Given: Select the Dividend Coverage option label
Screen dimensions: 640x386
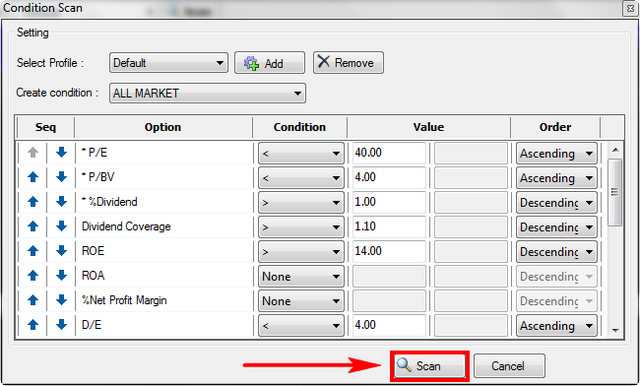Looking at the screenshot, I should pos(126,226).
